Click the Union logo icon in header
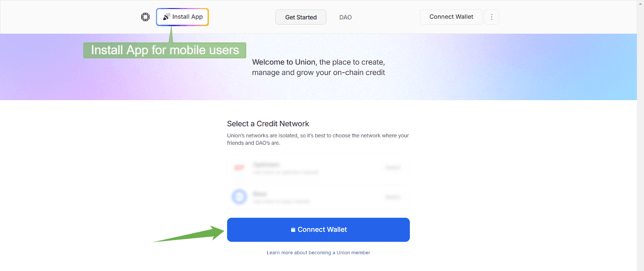 (145, 17)
